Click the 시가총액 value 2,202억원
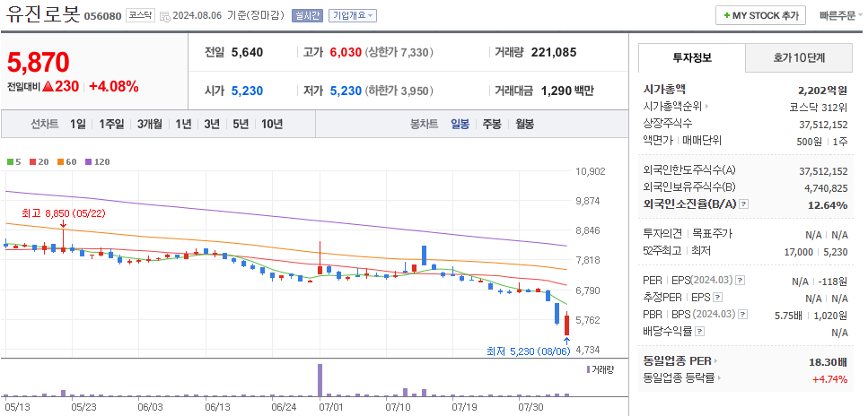Image resolution: width=868 pixels, height=416 pixels. (822, 91)
